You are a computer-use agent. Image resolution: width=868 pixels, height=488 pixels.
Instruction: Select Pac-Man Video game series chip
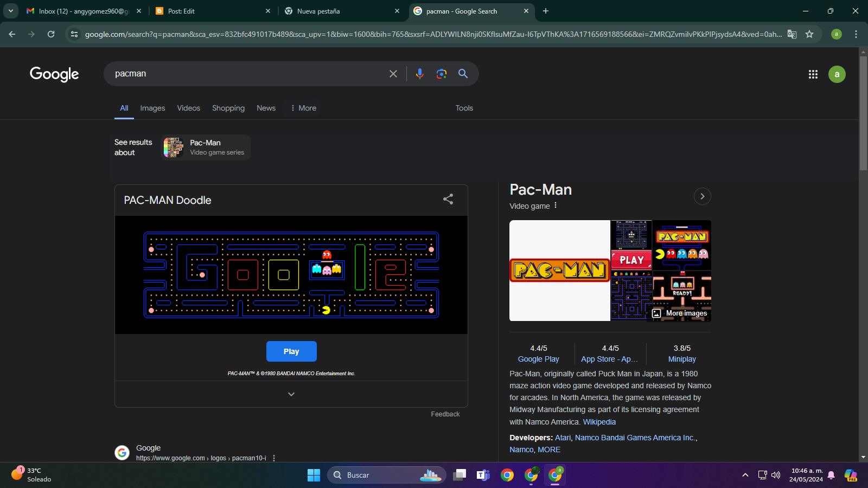pos(206,147)
